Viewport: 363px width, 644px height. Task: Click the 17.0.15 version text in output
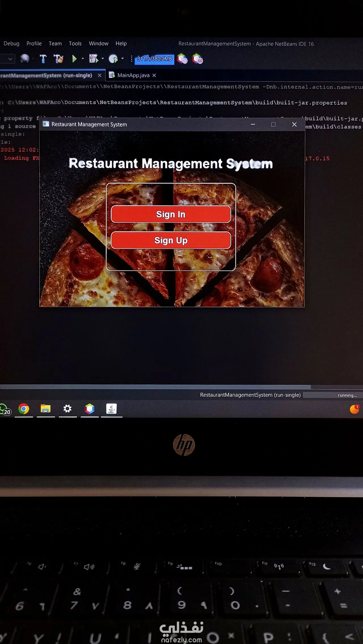[317, 158]
